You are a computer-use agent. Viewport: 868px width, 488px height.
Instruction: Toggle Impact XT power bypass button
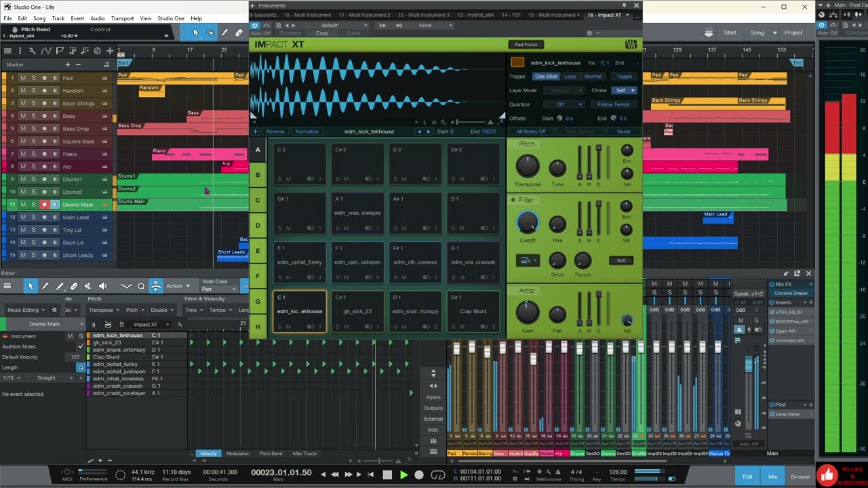coord(255,25)
